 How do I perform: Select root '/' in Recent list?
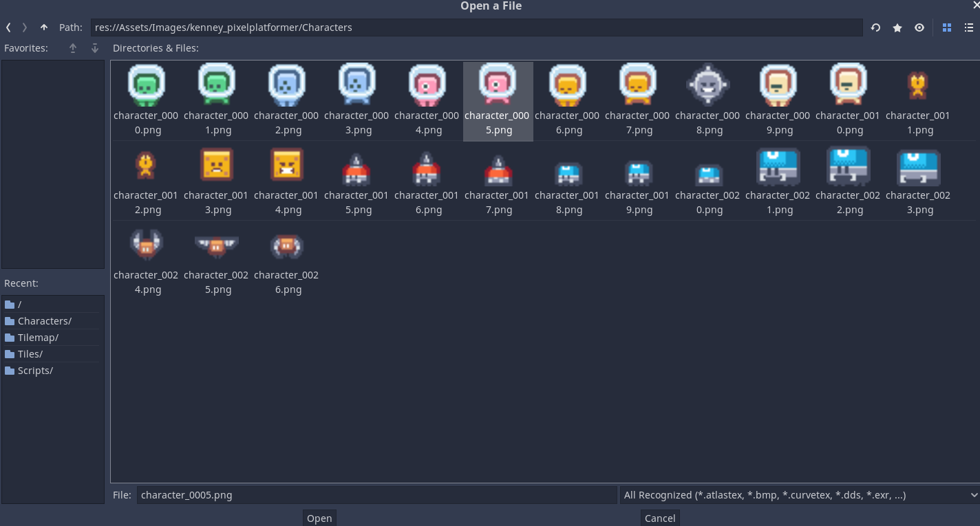click(53, 305)
